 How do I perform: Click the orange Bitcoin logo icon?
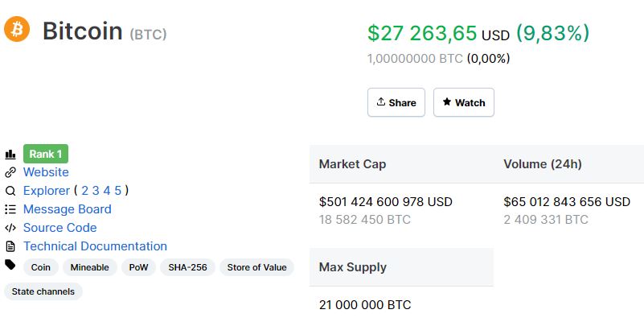click(x=17, y=31)
